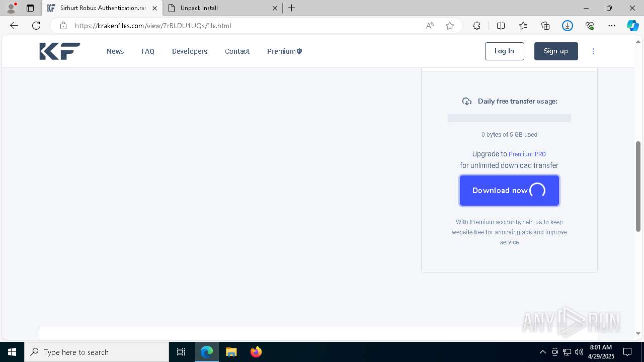Screen dimensions: 644x362
Task: Click the taskbar search box
Action: (x=97, y=352)
